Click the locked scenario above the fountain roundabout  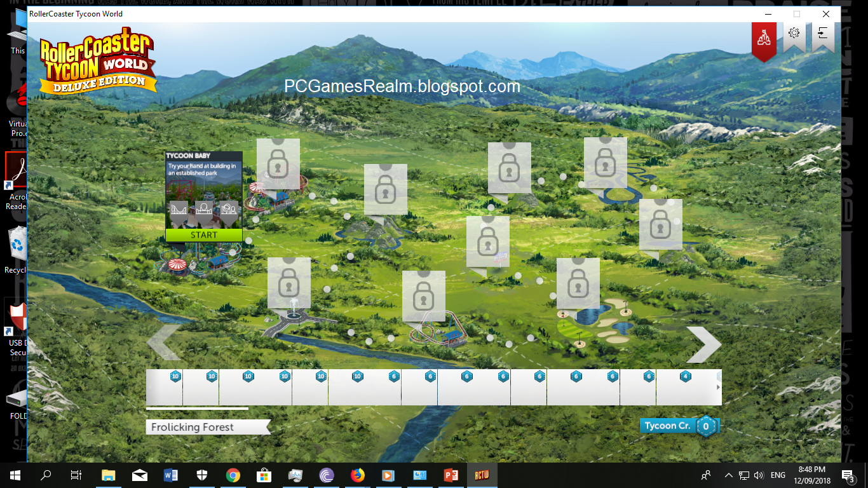[x=289, y=284]
